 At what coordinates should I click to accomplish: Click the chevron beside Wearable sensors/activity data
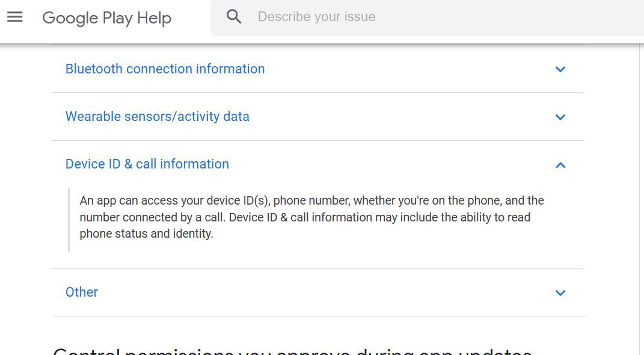click(560, 117)
